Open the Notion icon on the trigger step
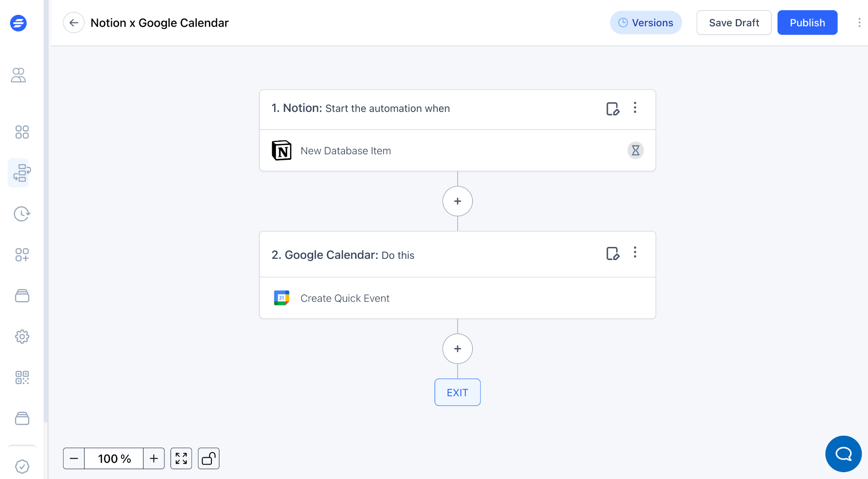Viewport: 868px width, 479px height. tap(282, 150)
